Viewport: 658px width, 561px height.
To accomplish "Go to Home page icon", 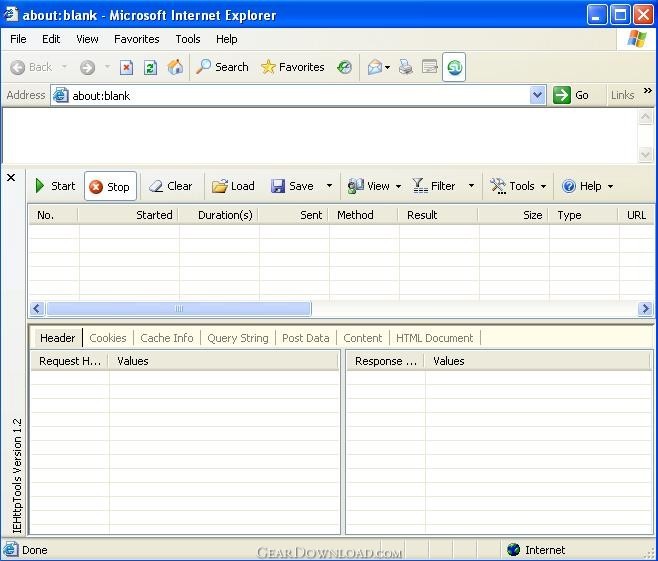I will point(175,67).
